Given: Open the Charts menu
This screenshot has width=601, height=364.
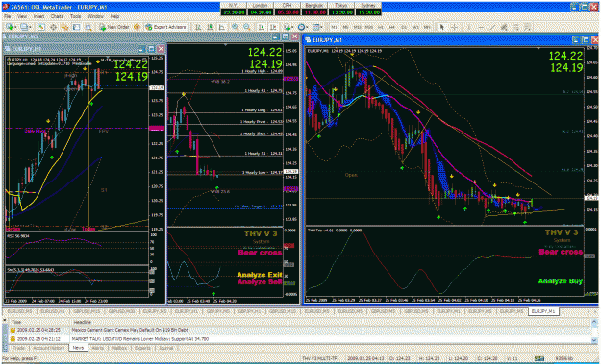Looking at the screenshot, I should [57, 17].
